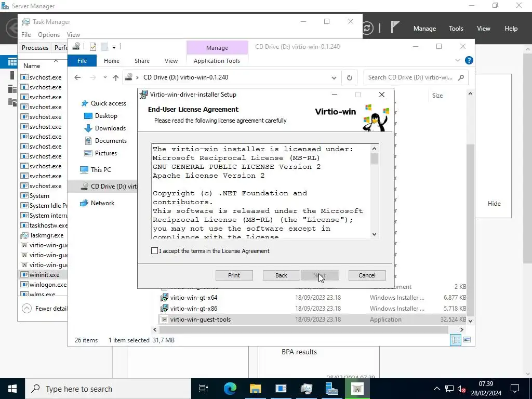The image size is (532, 399).
Task: Go up one folder level
Action: tap(116, 77)
